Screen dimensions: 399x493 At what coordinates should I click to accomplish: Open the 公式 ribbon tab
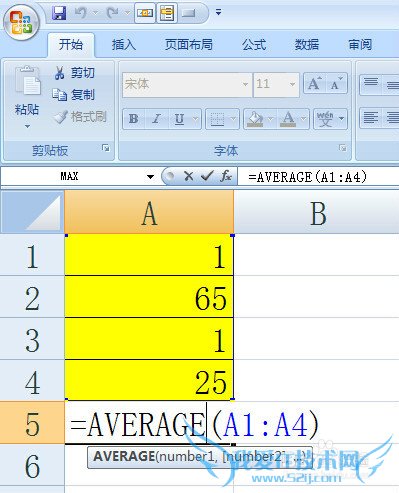(x=254, y=44)
